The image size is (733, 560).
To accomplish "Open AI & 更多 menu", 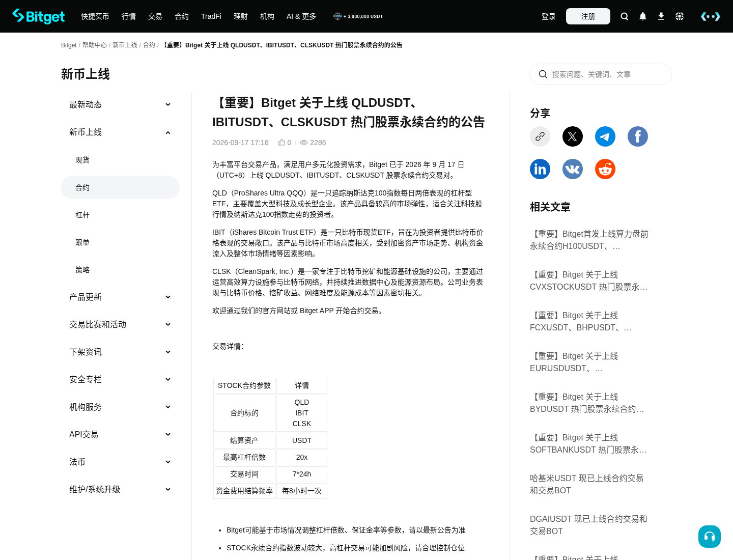I will (x=301, y=16).
